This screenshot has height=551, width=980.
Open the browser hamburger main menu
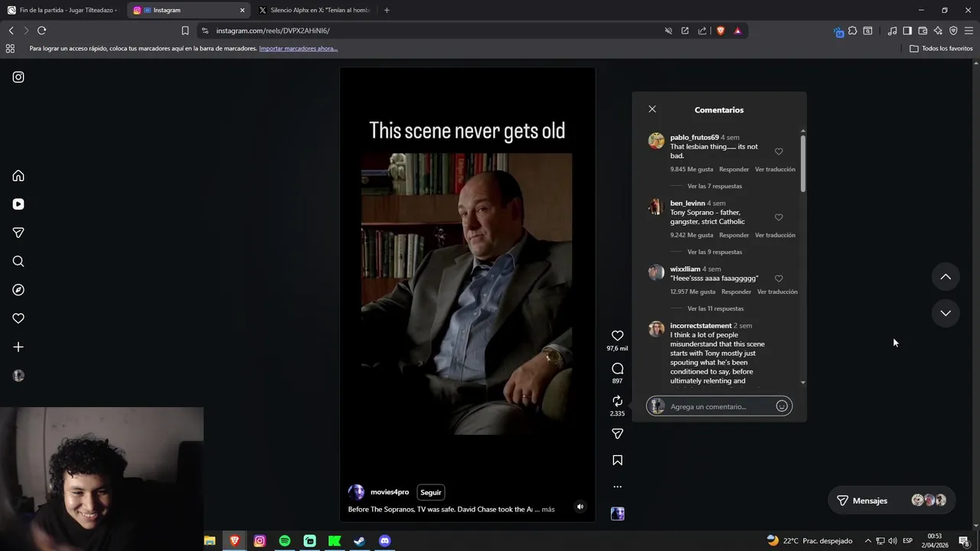click(x=969, y=31)
